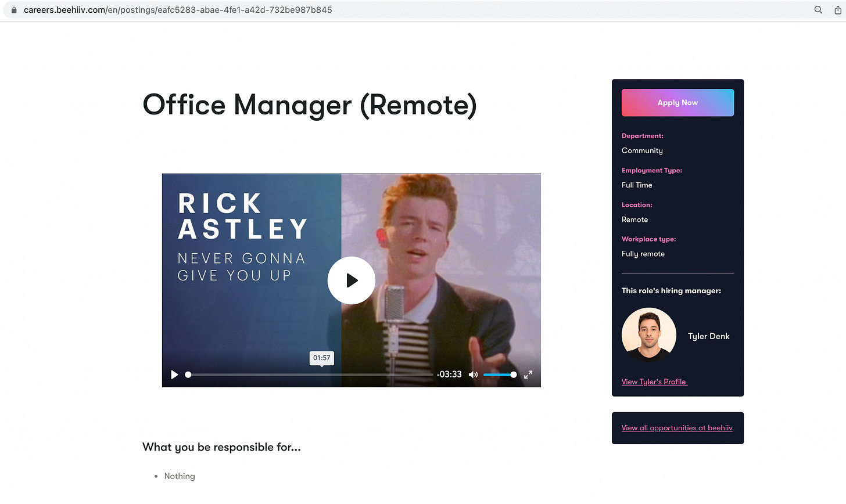Click the zoom magnifier icon in the address bar

[x=818, y=10]
